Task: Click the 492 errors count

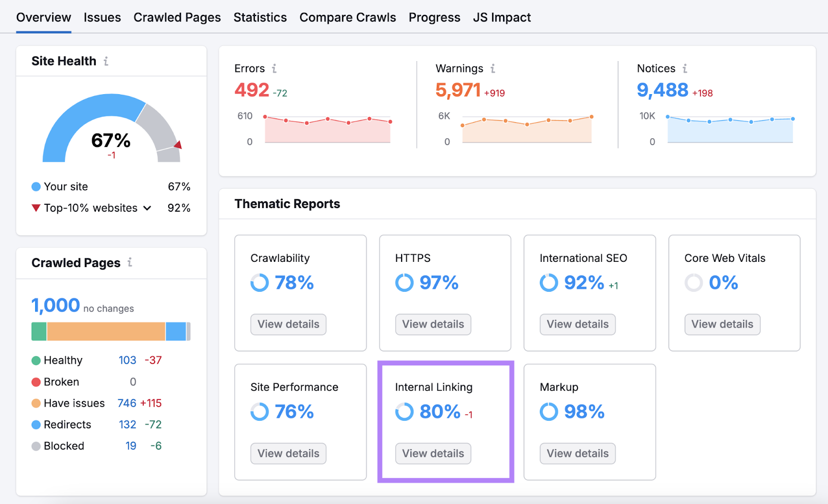Action: coord(252,90)
